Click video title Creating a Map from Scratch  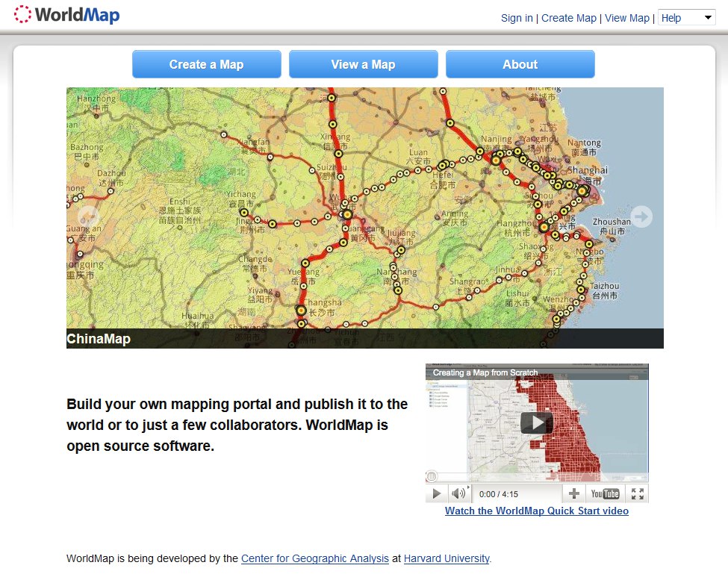pyautogui.click(x=485, y=372)
